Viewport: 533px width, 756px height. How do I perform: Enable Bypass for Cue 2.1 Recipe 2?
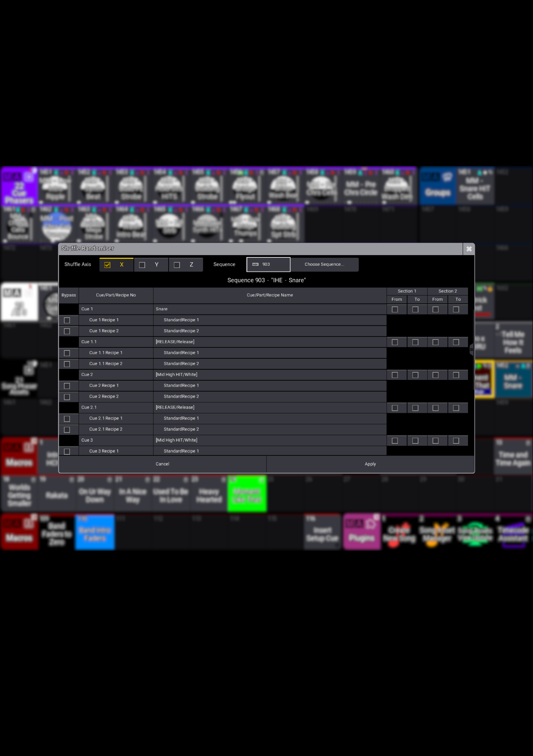click(x=67, y=430)
